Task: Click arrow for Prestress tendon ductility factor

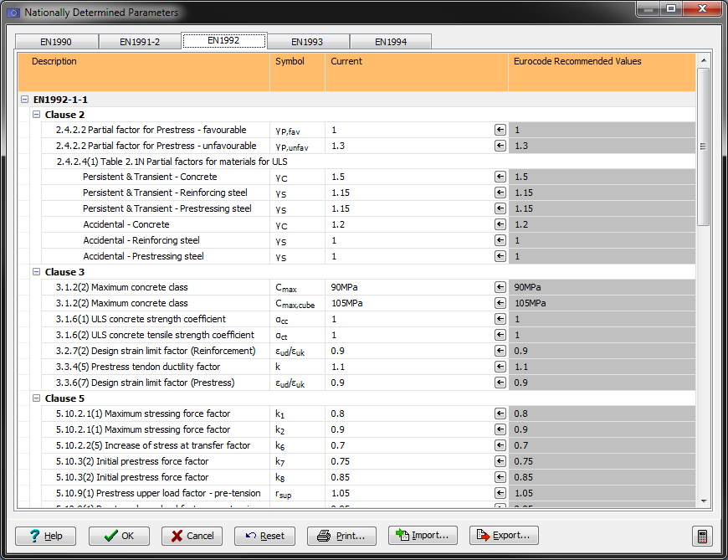Action: click(x=500, y=367)
